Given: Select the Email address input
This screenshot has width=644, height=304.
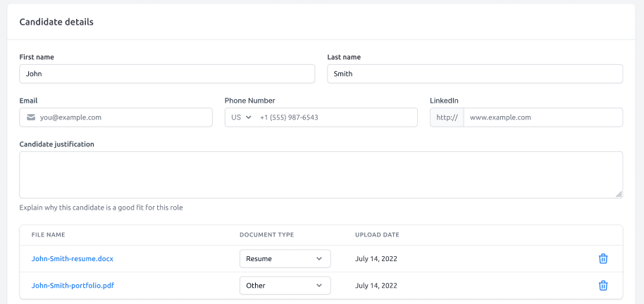Looking at the screenshot, I should point(123,118).
